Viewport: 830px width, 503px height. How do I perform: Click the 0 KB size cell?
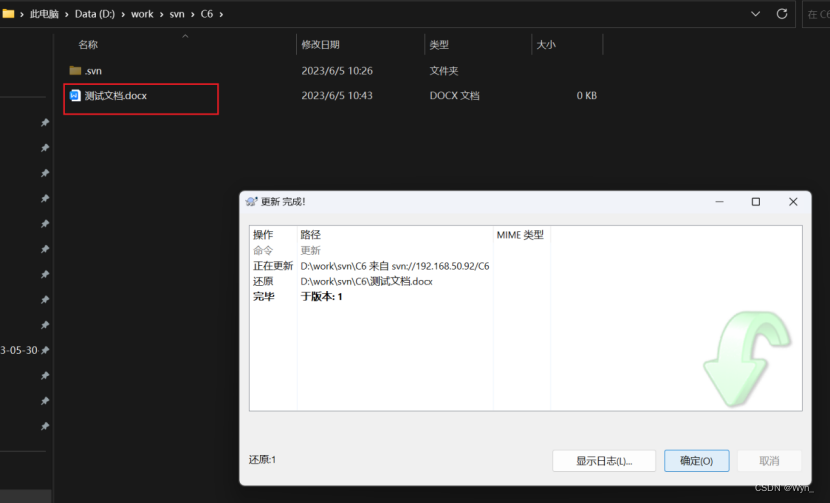(x=587, y=96)
